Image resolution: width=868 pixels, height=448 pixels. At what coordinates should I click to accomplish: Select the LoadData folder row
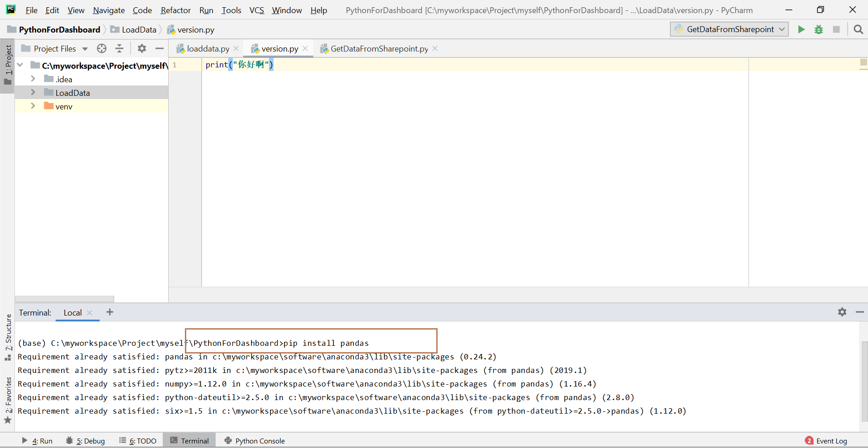[92, 93]
